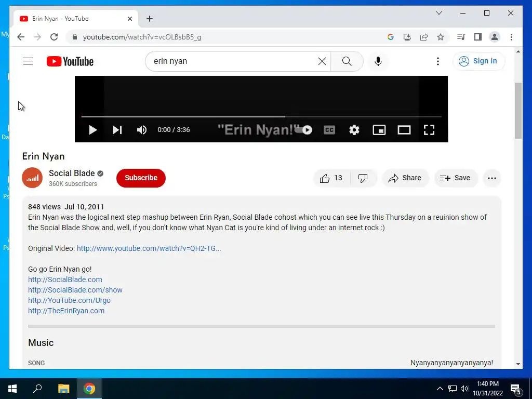Open the SocialBlade.com/show link
The height and width of the screenshot is (399, 532).
pos(75,290)
